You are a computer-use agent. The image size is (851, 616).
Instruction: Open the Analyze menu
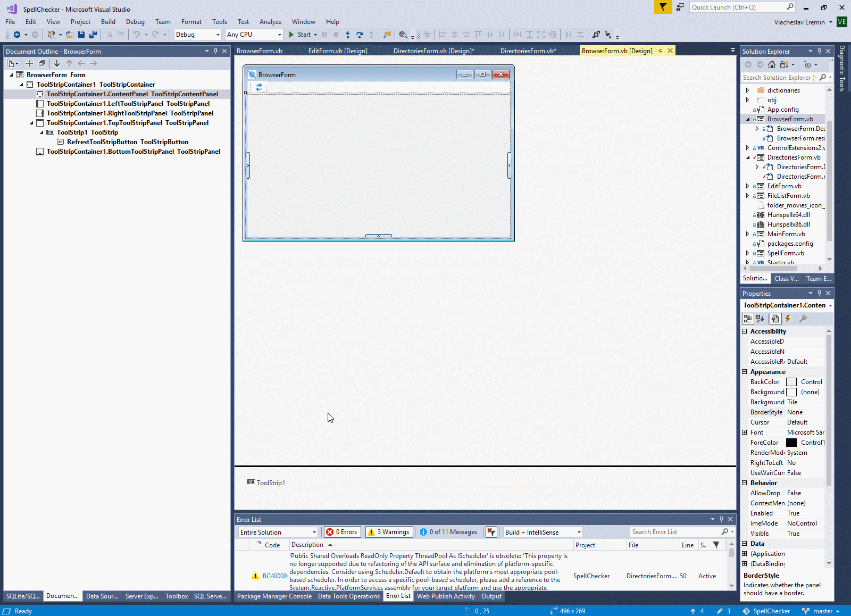[x=270, y=22]
